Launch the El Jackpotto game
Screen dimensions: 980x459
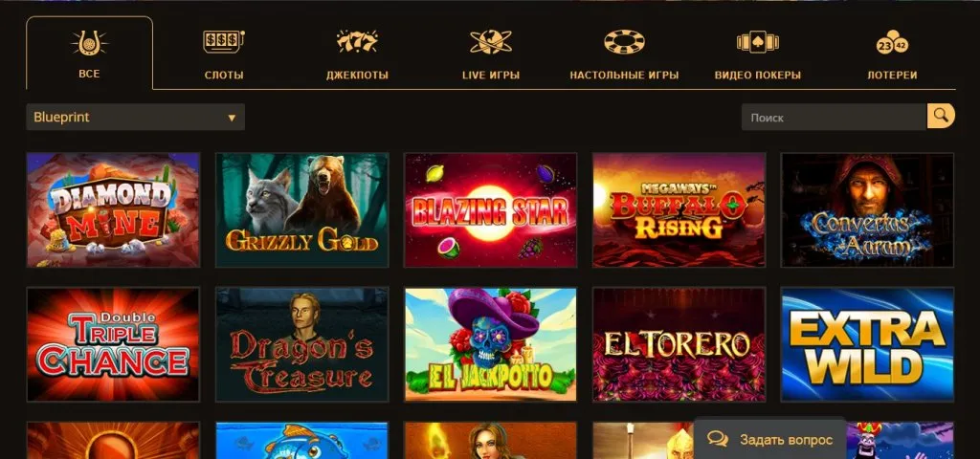tap(491, 344)
